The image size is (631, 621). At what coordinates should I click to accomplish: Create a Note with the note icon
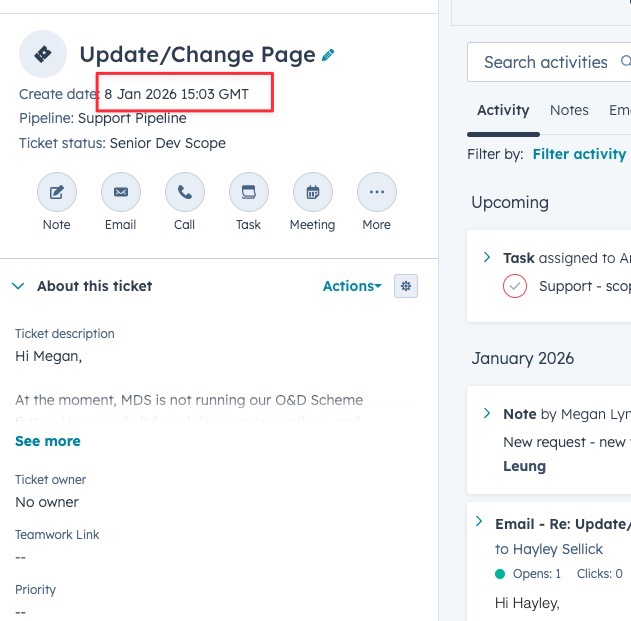click(x=57, y=192)
